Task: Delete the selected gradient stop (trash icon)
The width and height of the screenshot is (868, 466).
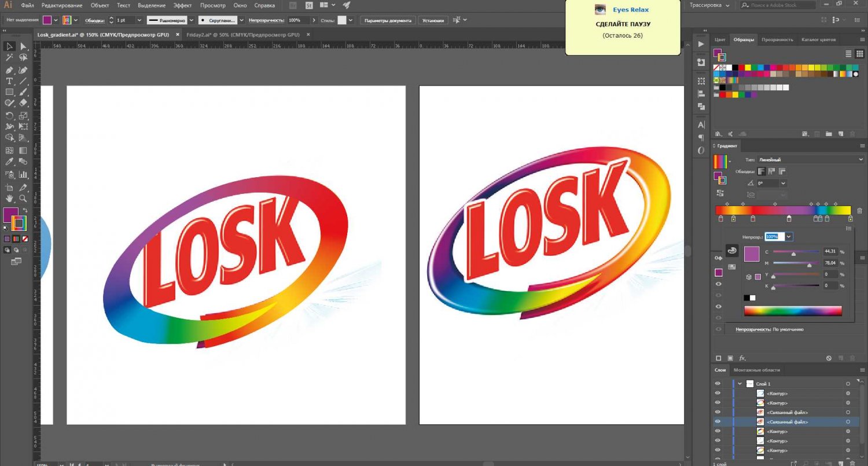Action: (x=859, y=211)
